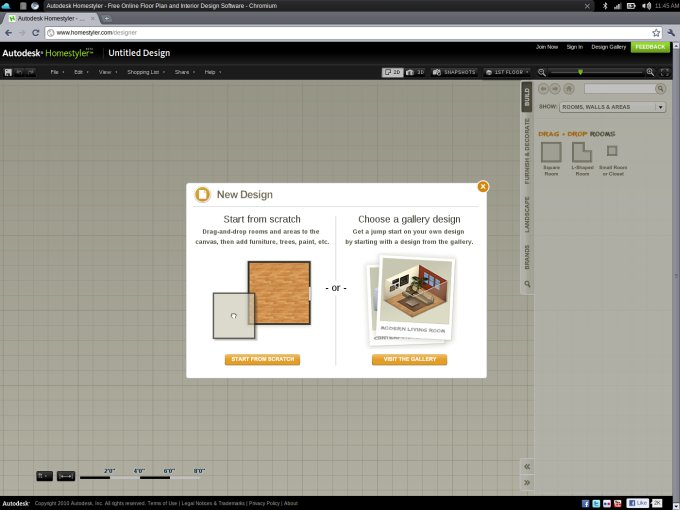This screenshot has height=510, width=680.
Task: Click catalog back arrow icon
Action: pyautogui.click(x=543, y=88)
